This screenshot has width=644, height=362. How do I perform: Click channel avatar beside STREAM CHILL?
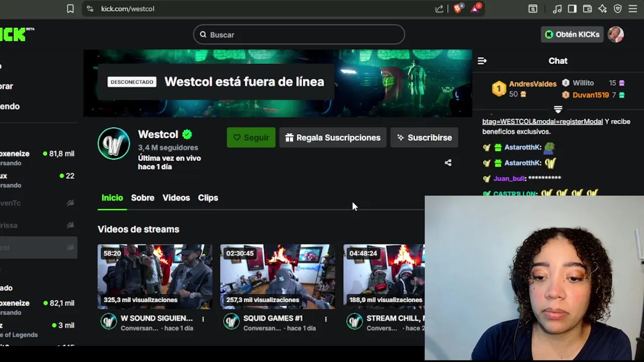355,321
